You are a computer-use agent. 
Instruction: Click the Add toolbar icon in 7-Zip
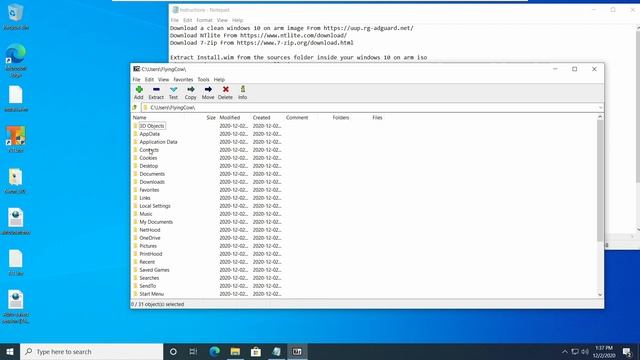click(139, 89)
